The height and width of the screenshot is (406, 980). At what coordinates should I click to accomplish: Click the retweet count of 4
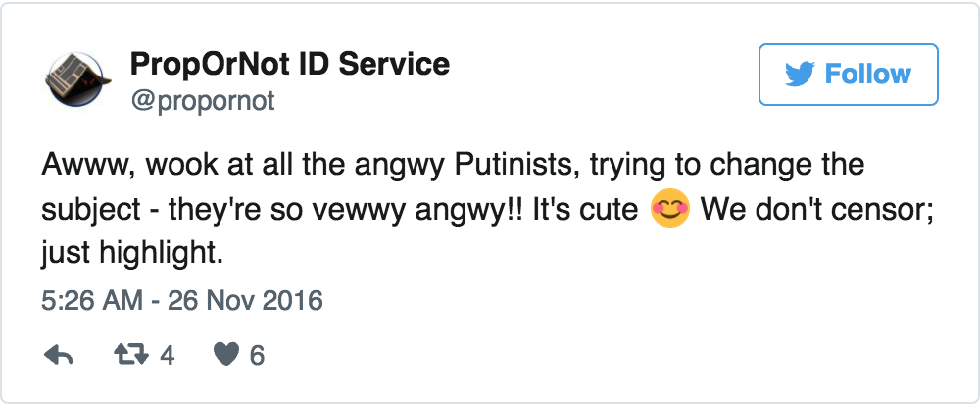pyautogui.click(x=167, y=355)
